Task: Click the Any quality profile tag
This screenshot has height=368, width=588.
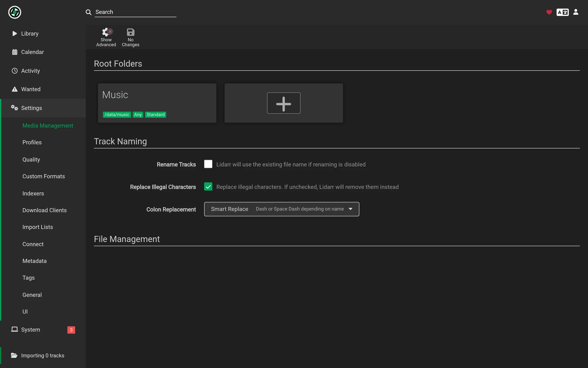Action: (x=138, y=115)
